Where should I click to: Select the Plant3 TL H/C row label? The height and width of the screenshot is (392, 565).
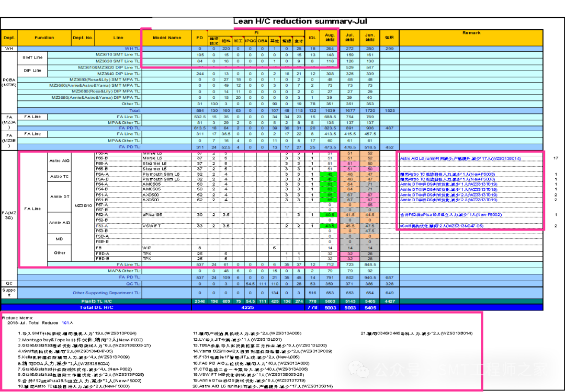(x=97, y=301)
